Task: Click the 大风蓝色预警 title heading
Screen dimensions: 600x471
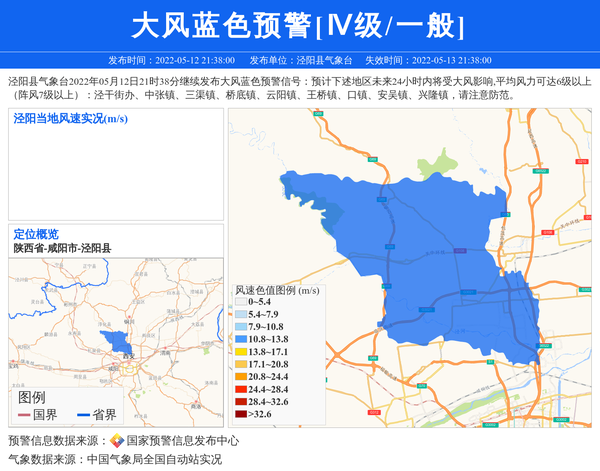Action: pyautogui.click(x=298, y=25)
